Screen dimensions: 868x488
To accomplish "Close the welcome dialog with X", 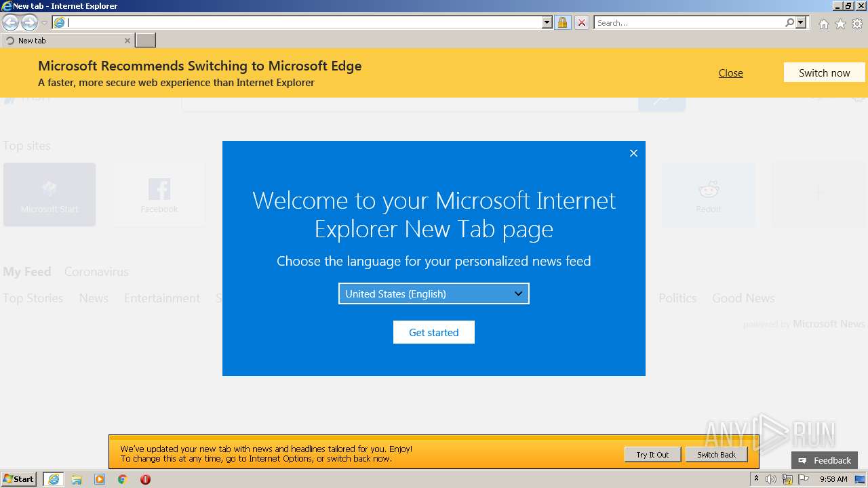I will pyautogui.click(x=633, y=153).
